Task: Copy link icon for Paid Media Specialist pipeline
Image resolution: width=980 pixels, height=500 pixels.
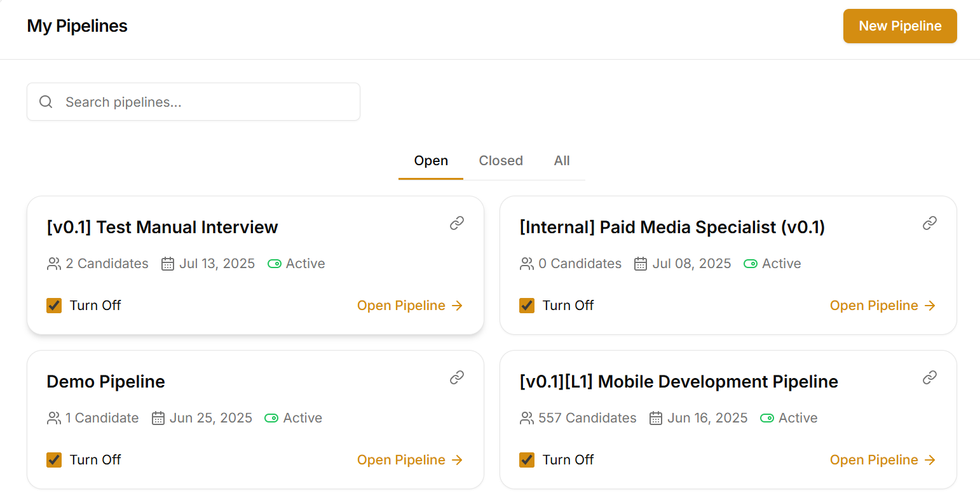Action: pos(930,223)
